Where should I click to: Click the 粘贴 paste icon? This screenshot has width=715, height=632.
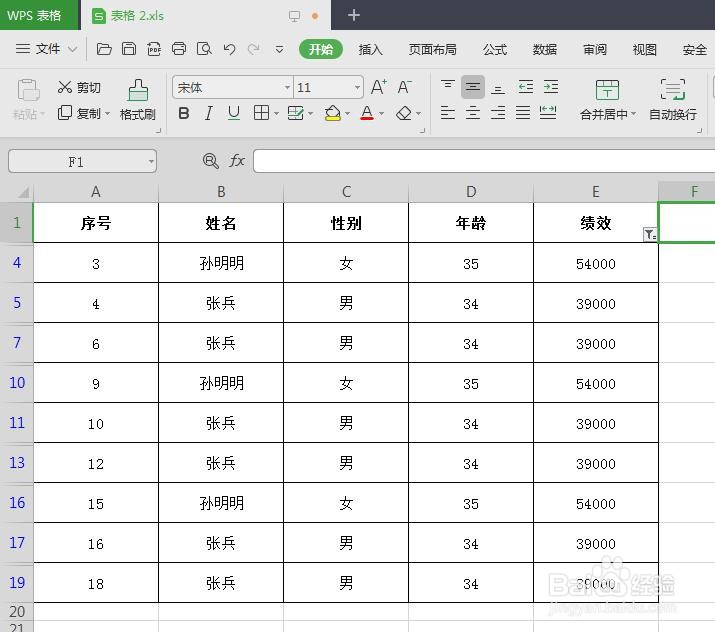pos(28,90)
